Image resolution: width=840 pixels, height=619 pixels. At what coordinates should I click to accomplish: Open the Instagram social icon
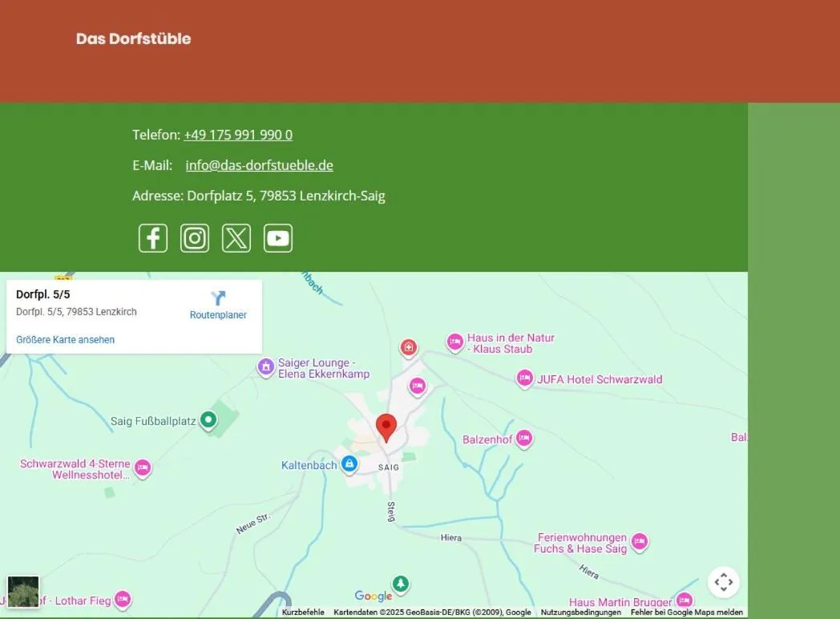coord(195,238)
